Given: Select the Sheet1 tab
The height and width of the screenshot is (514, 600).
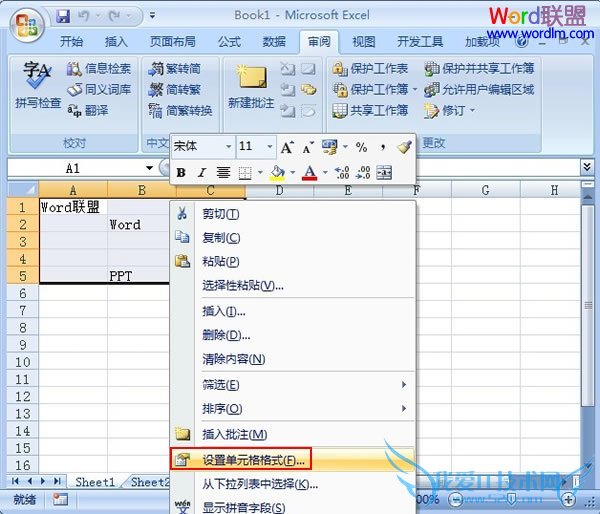Looking at the screenshot, I should point(95,482).
